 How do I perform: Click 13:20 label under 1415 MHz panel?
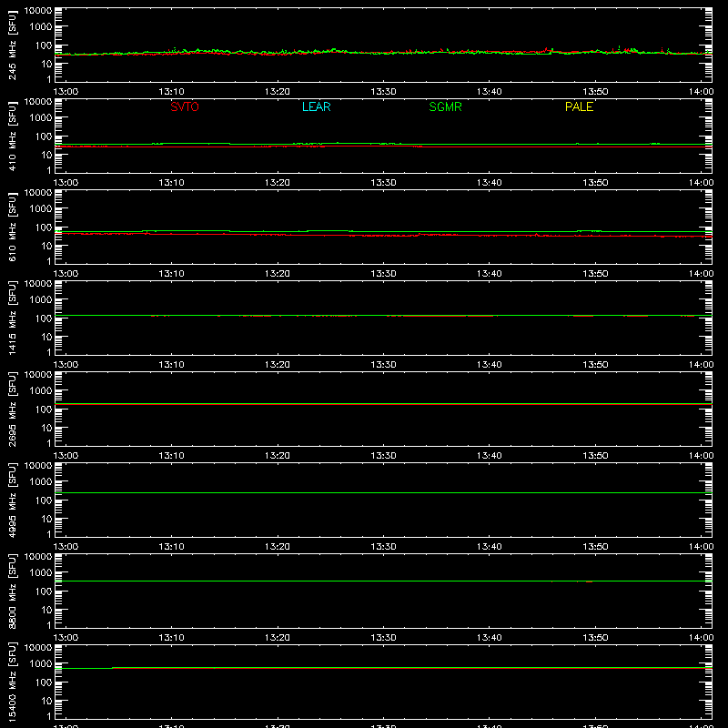pos(278,365)
